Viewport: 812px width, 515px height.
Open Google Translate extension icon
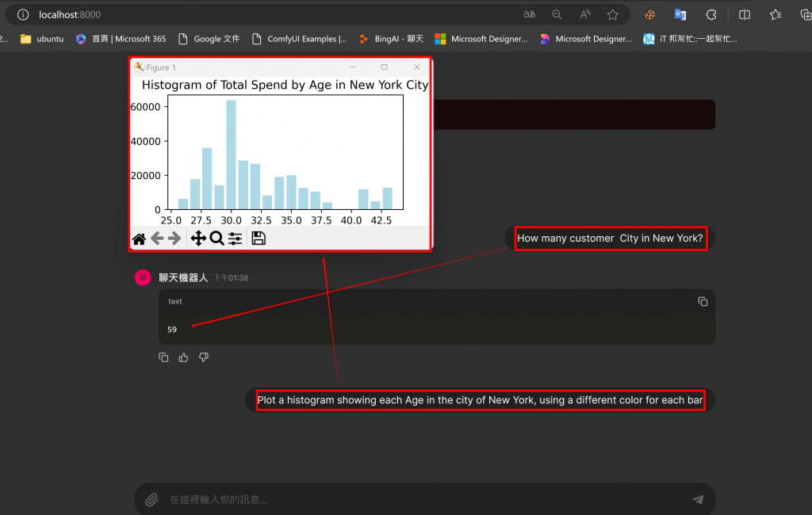[680, 14]
